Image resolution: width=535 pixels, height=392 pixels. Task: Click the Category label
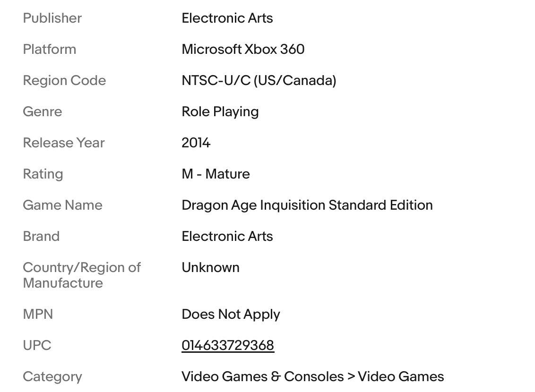[52, 377]
